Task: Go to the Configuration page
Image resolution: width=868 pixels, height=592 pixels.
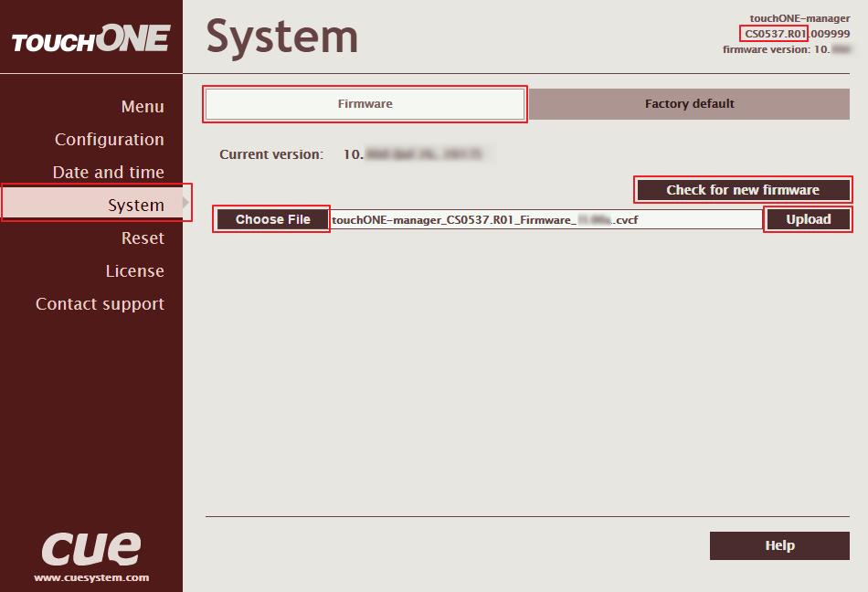Action: coord(109,140)
